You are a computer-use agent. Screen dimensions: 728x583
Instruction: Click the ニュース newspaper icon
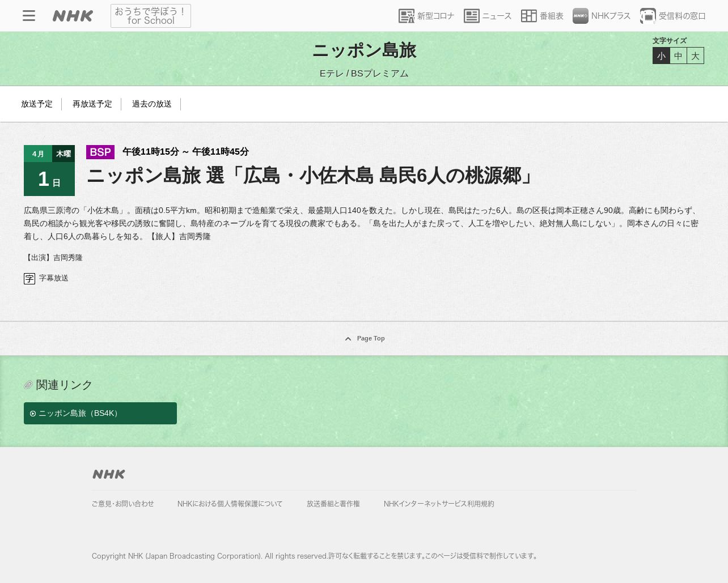(x=472, y=16)
